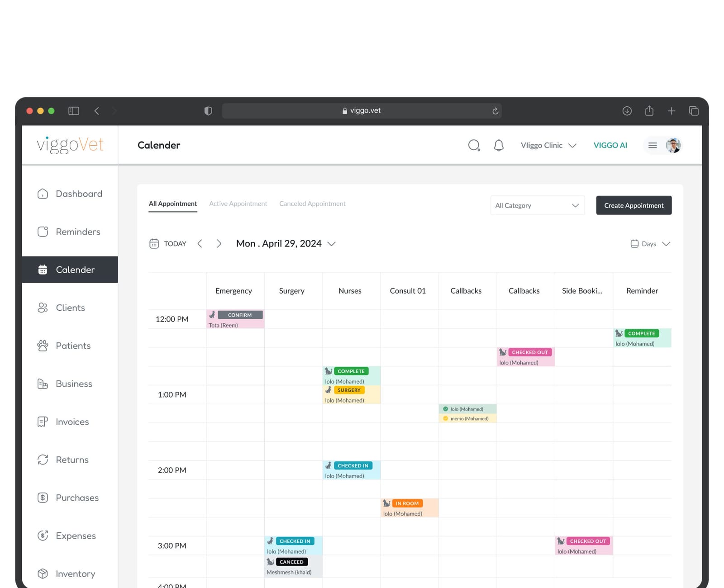Select lolo (Mohamed) green-dot callback entry
The width and height of the screenshot is (724, 588).
467,409
